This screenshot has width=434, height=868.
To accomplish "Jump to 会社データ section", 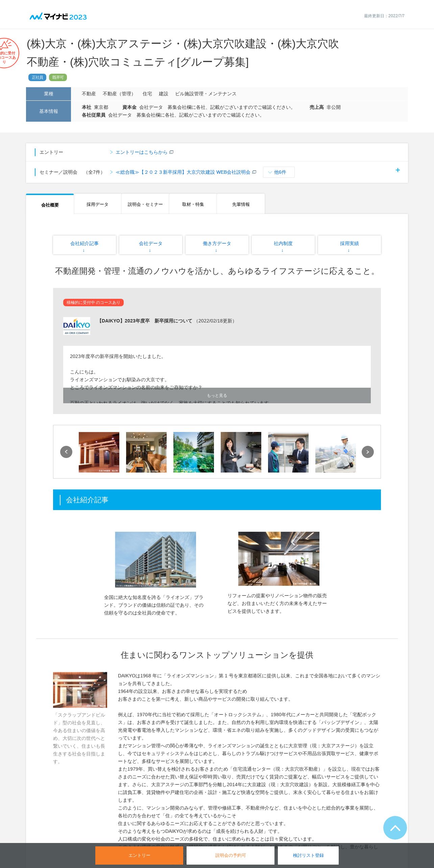I will (151, 245).
